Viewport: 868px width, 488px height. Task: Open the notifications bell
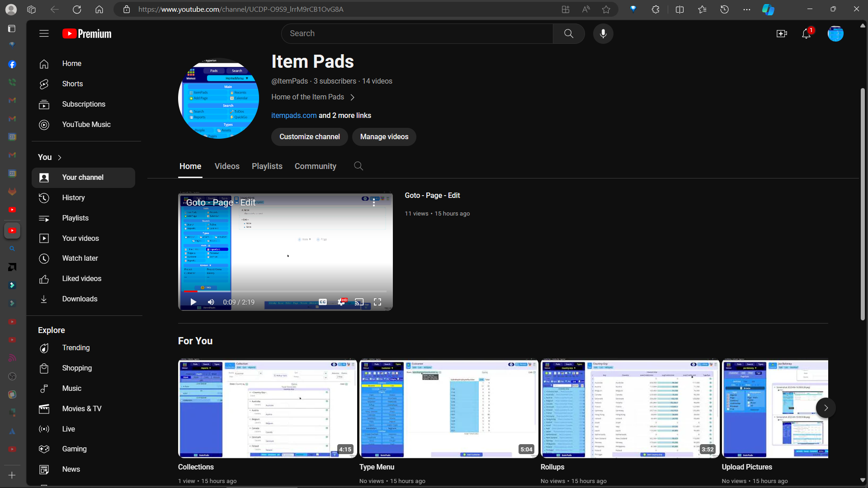click(x=806, y=34)
